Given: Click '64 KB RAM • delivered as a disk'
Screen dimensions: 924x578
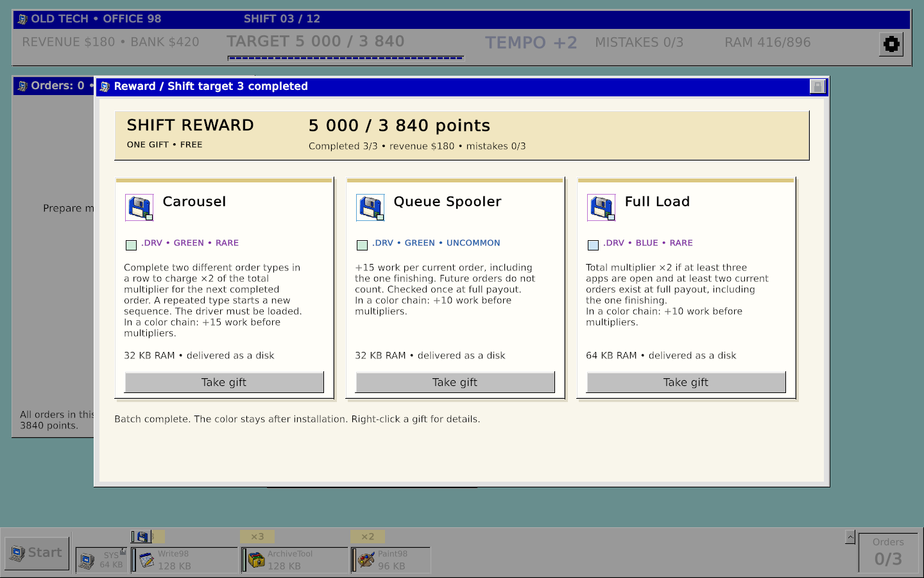Looking at the screenshot, I should [661, 355].
